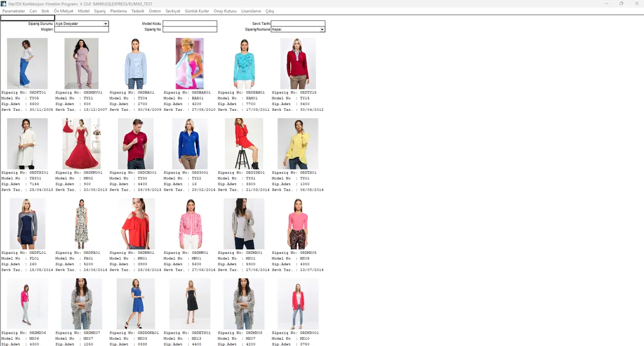The height and width of the screenshot is (346, 644).
Task: Click into the Sipariş No field
Action: [x=189, y=29]
